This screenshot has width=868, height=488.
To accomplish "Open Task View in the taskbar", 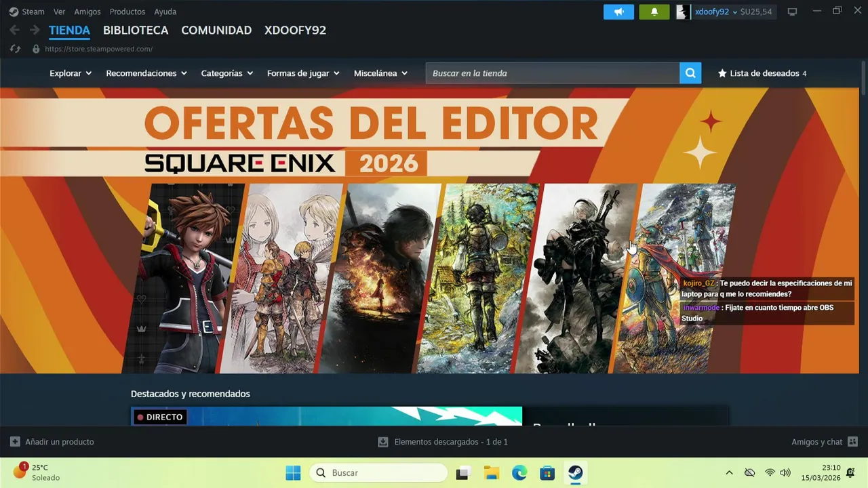I will click(463, 473).
